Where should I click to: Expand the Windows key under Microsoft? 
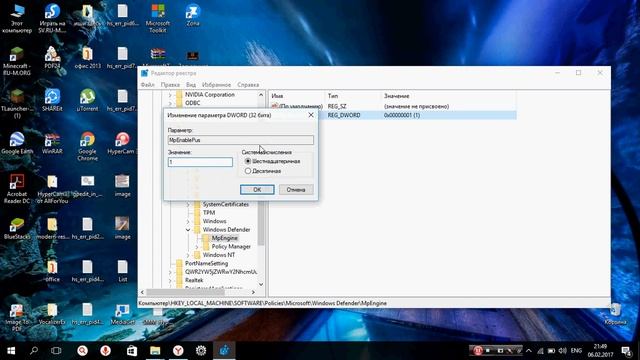(x=188, y=221)
